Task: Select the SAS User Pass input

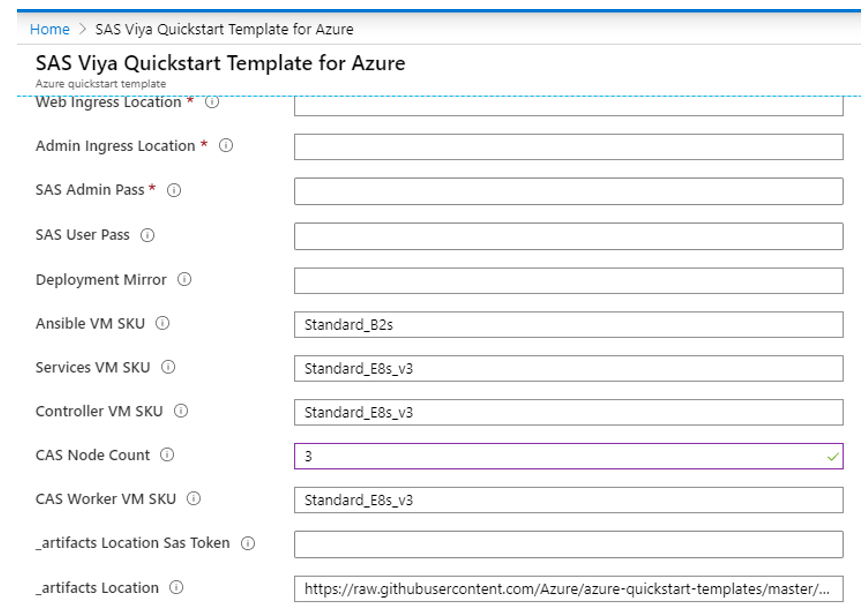Action: point(568,236)
